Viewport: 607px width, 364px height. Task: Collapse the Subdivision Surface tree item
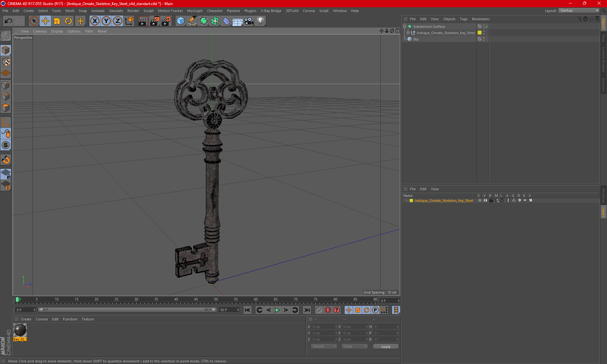405,27
